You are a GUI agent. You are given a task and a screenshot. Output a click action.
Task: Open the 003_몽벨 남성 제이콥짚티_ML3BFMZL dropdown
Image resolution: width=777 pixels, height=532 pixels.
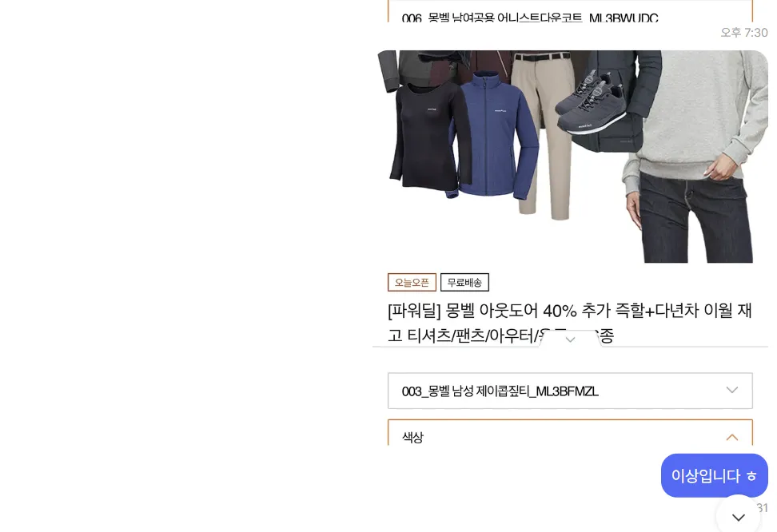point(570,391)
